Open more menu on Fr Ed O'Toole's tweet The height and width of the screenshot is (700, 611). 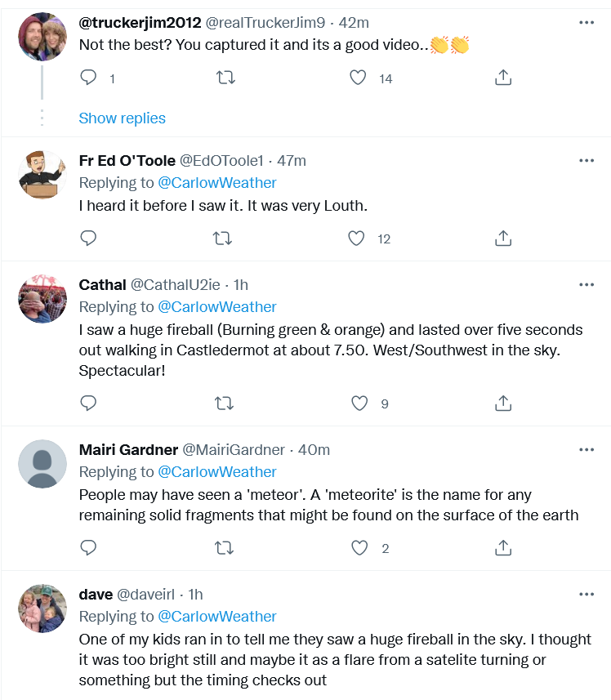586,160
